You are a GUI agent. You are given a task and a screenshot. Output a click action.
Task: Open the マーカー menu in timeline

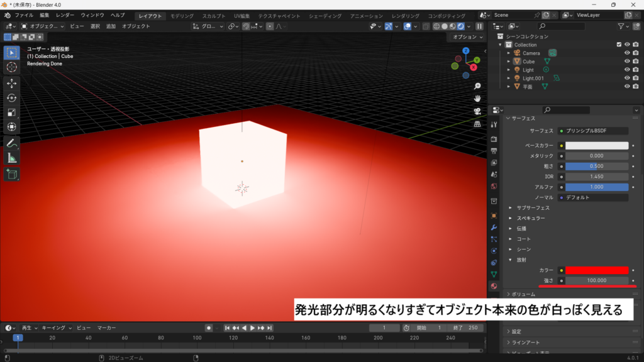[106, 328]
